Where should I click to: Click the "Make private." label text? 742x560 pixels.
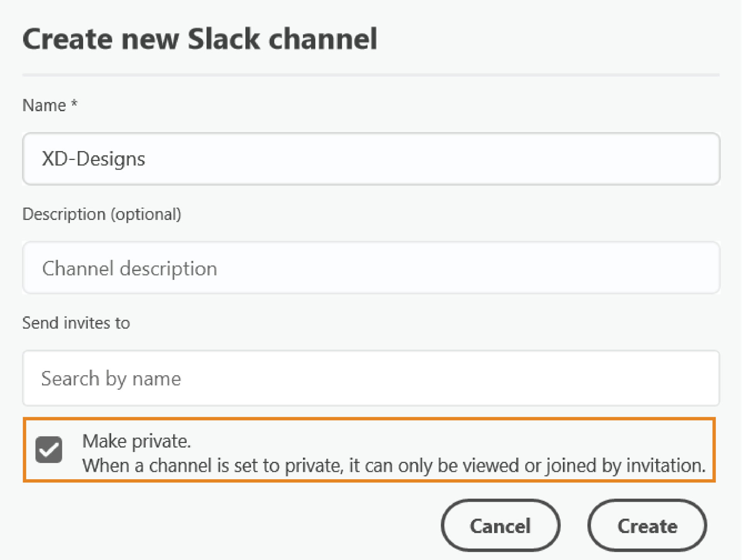coord(136,441)
